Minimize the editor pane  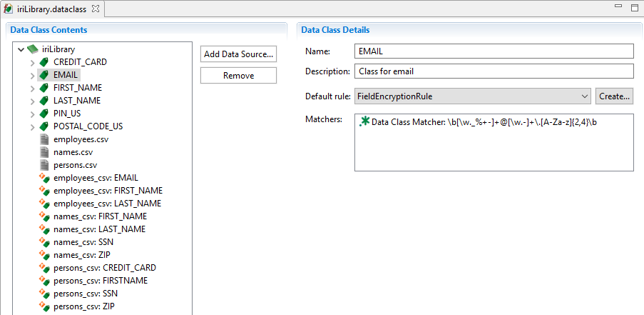click(x=618, y=6)
